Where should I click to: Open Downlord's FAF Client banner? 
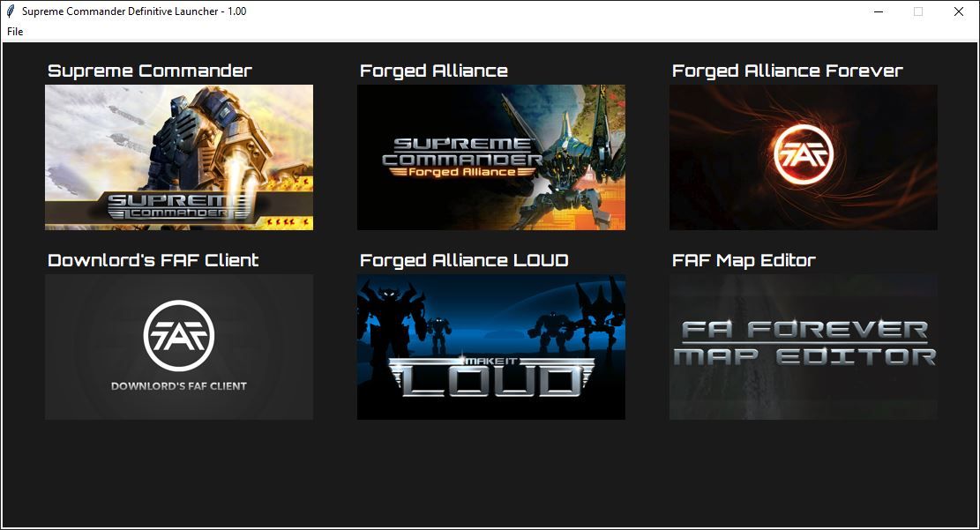pos(179,347)
